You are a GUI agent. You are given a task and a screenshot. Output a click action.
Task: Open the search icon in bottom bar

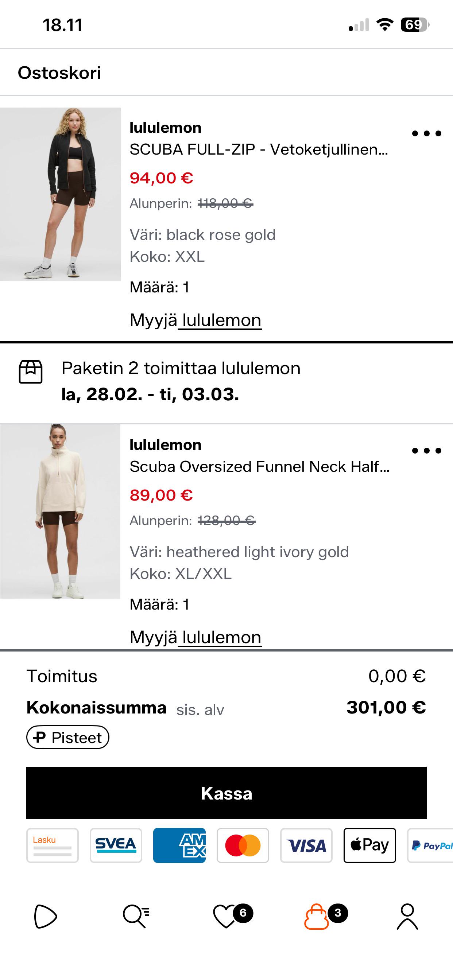(x=136, y=916)
